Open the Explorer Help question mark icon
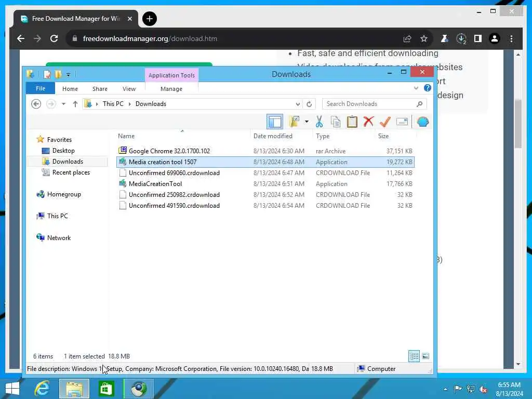 coord(428,88)
